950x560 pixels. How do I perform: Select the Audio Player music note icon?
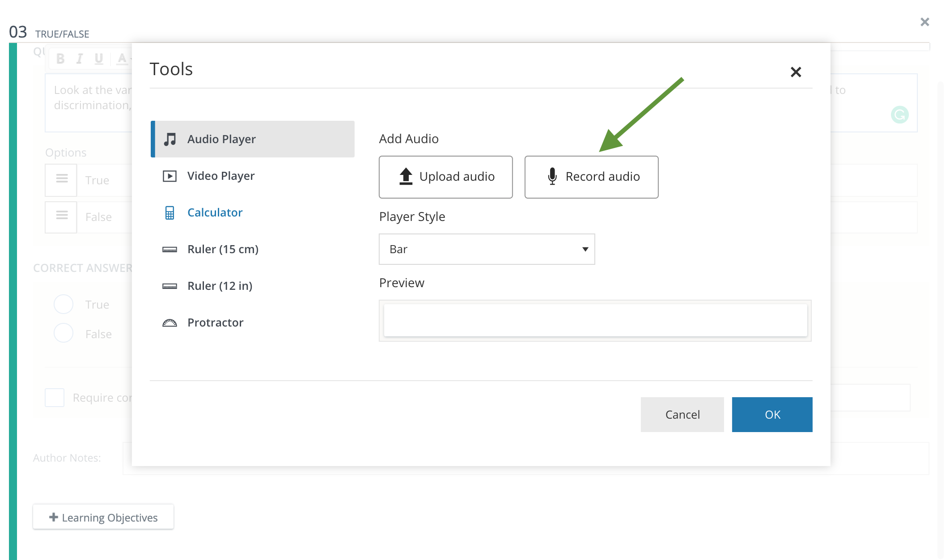point(169,139)
